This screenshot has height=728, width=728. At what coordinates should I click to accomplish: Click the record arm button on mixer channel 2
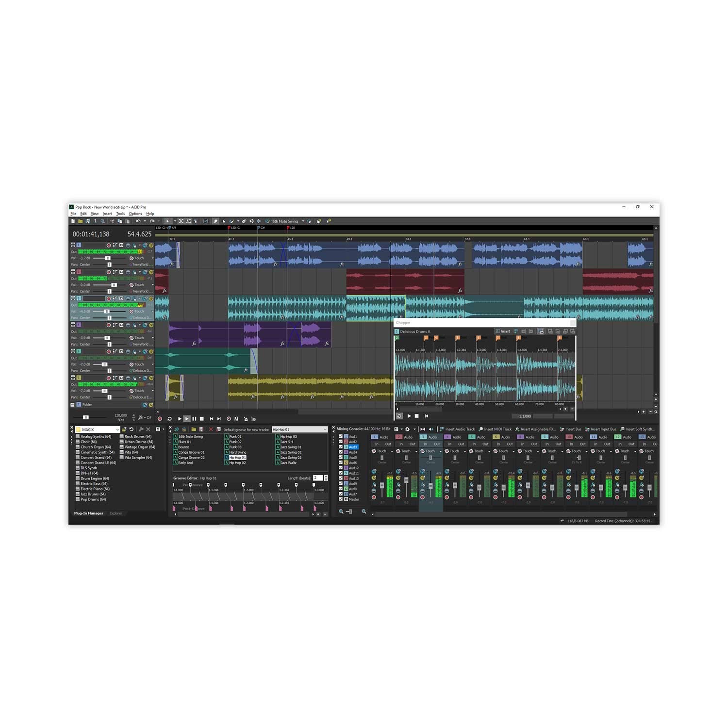point(398,497)
